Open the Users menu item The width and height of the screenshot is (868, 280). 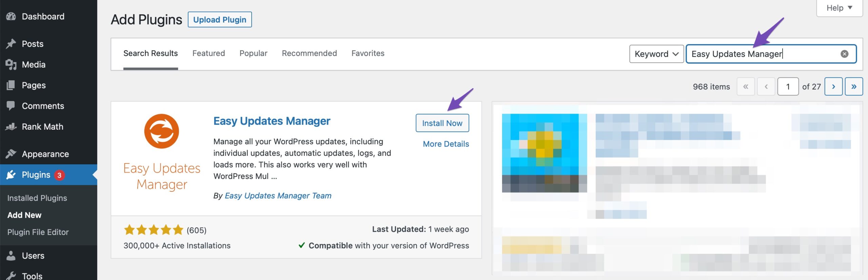[x=48, y=256]
